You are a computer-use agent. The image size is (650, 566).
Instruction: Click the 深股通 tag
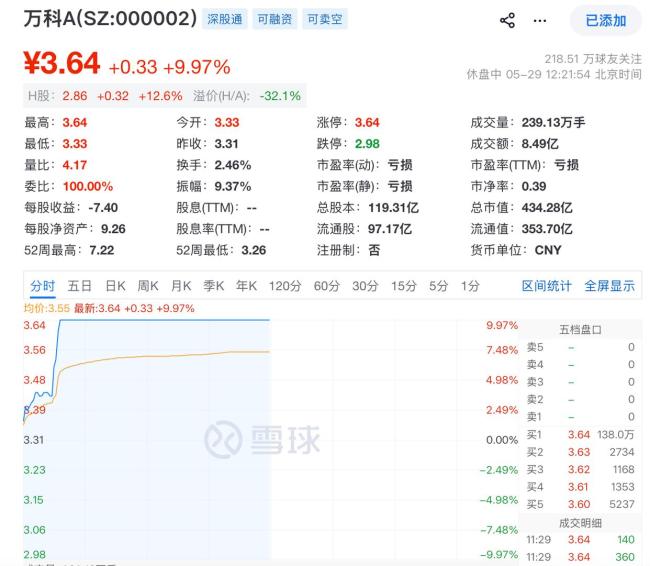pos(225,19)
